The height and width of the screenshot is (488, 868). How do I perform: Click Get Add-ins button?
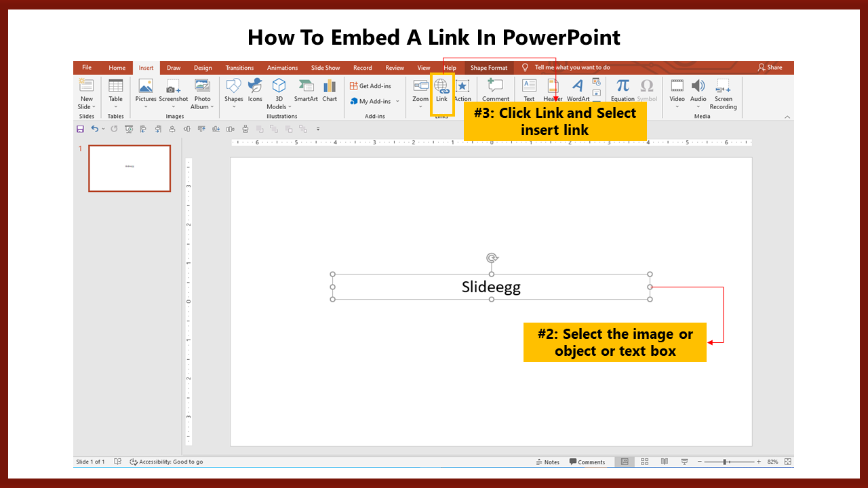(x=370, y=86)
